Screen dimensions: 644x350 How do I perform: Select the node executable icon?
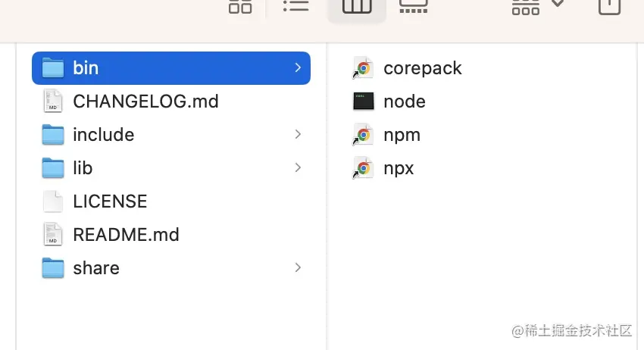tap(364, 101)
